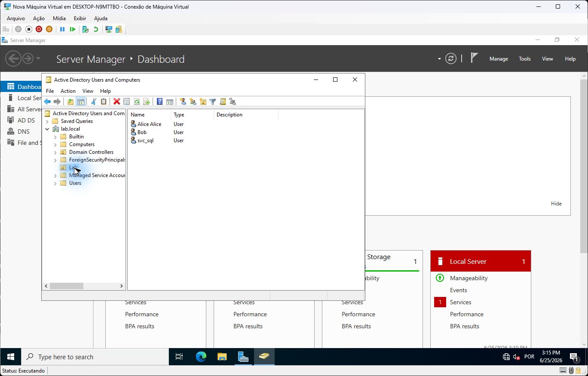Click the Hyper-V red Shut Down icon
The height and width of the screenshot is (376, 588).
point(39,29)
